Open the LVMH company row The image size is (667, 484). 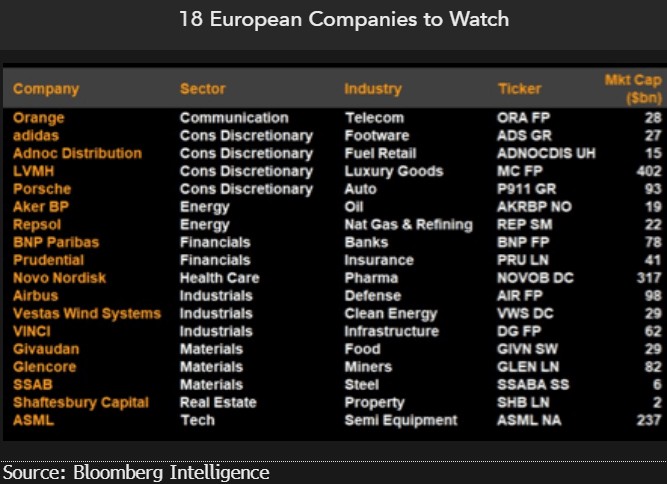[x=34, y=171]
